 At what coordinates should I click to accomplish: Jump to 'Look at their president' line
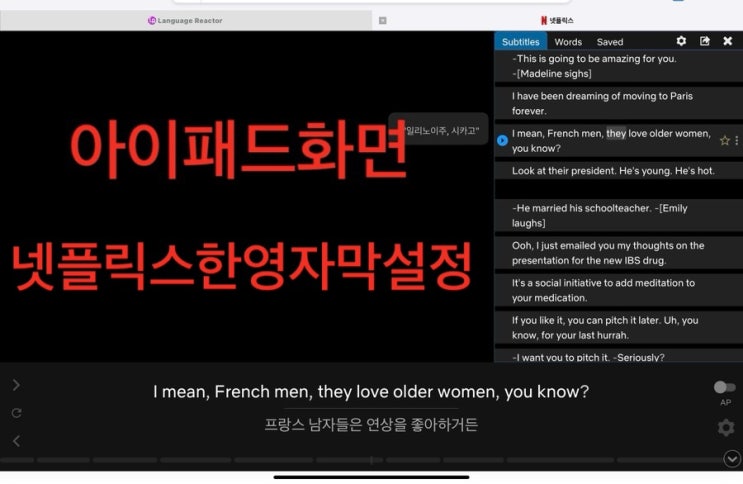click(618, 171)
